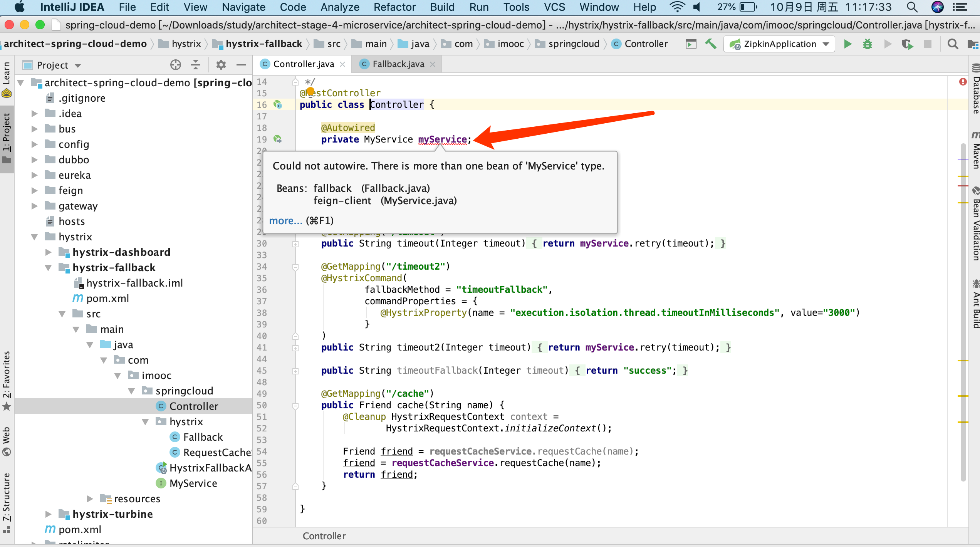Open the run configuration ZipkinApplication dropdown
Screen dimensions: 980x547
pos(780,44)
